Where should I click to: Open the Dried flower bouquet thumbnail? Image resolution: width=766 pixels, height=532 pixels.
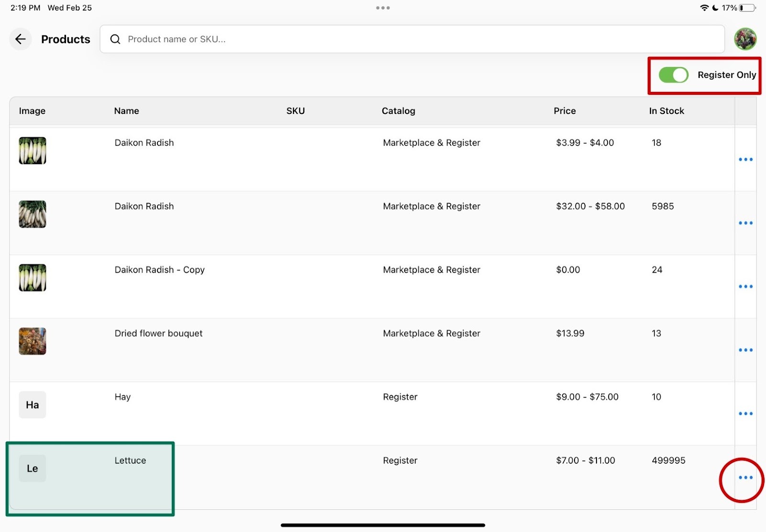33,341
